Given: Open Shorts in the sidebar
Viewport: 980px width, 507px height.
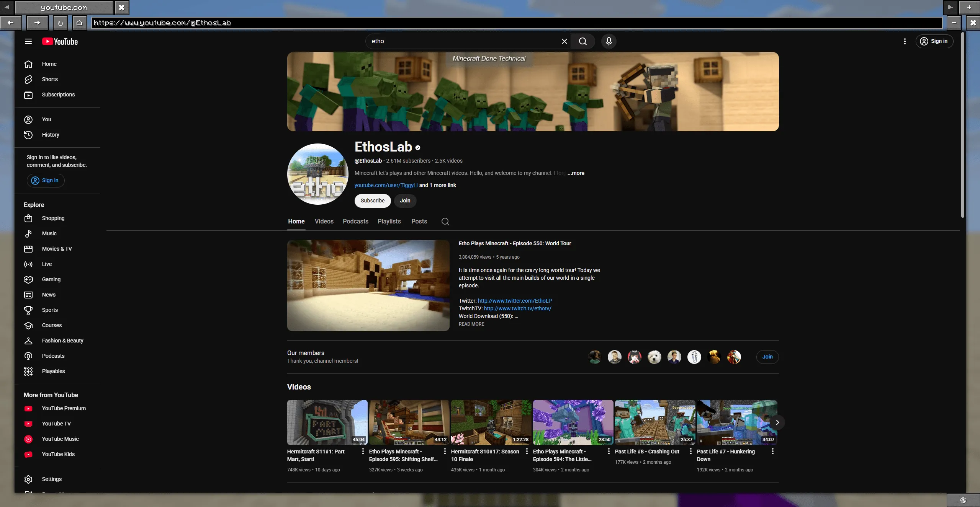Looking at the screenshot, I should (x=57, y=79).
